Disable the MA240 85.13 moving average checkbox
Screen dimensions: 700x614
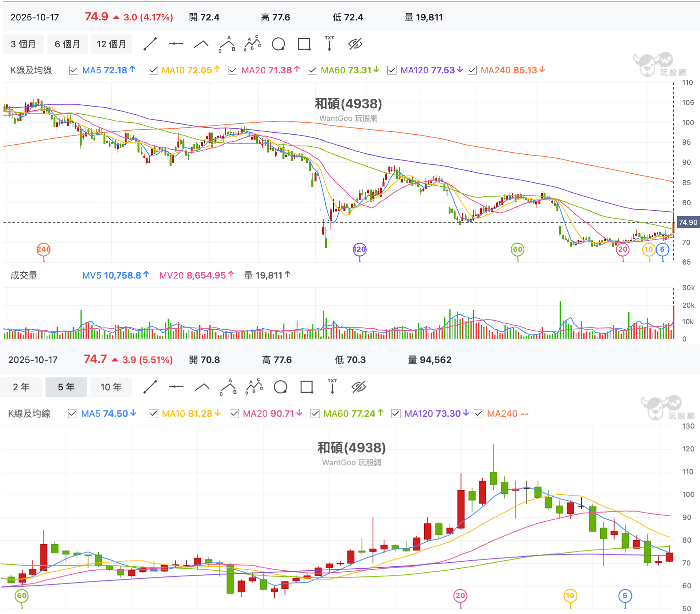pos(472,70)
